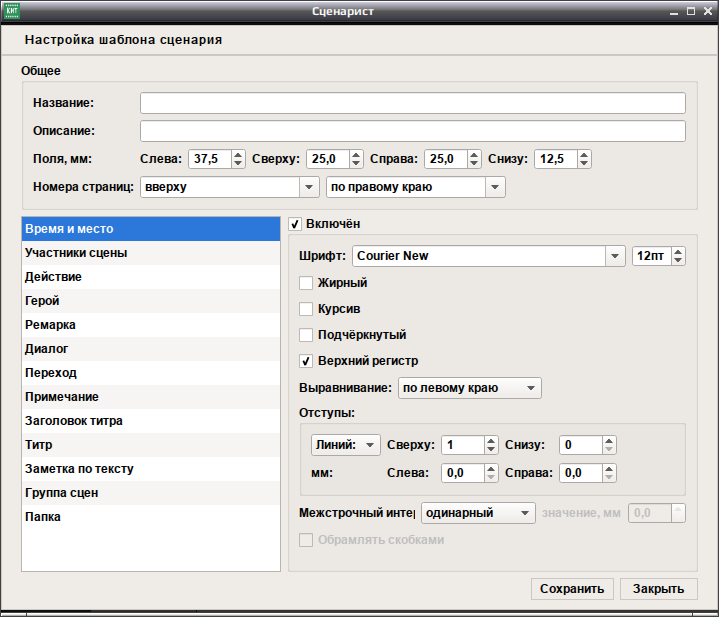Viewport: 719px width, 617px height.
Task: Open the Выравнивание alignment dropdown
Action: point(470,388)
